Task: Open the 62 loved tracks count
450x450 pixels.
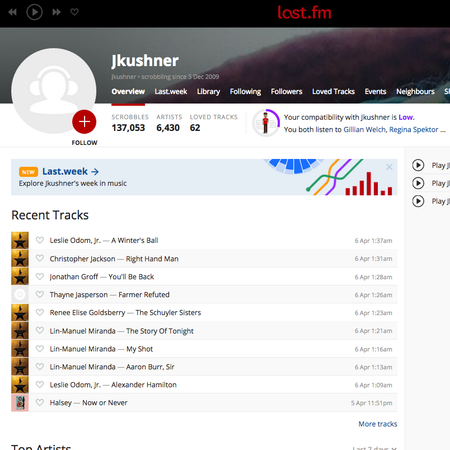Action: (x=195, y=128)
